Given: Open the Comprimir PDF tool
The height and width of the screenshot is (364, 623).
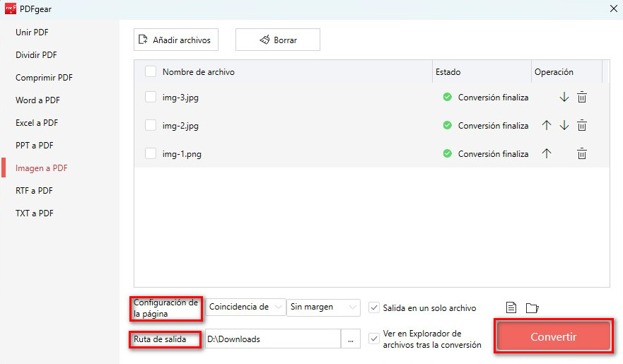Looking at the screenshot, I should point(44,78).
